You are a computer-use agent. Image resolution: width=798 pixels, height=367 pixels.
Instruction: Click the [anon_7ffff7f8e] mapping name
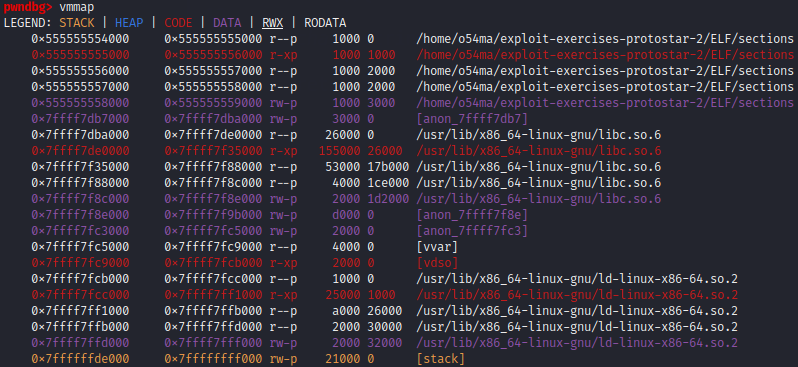coord(472,215)
